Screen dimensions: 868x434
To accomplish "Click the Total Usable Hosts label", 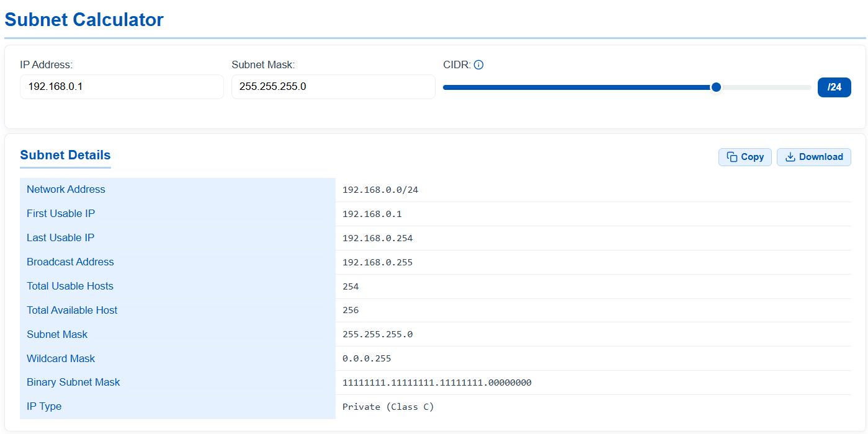I will pos(70,286).
